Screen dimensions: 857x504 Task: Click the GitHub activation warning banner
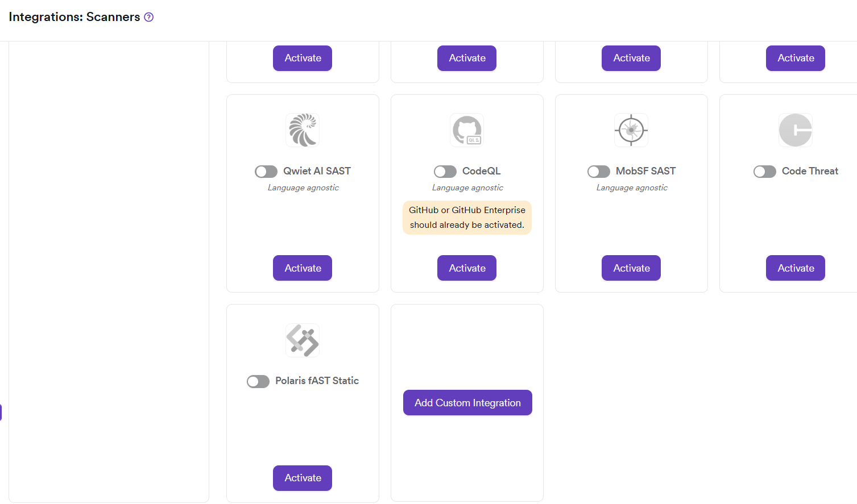tap(467, 217)
